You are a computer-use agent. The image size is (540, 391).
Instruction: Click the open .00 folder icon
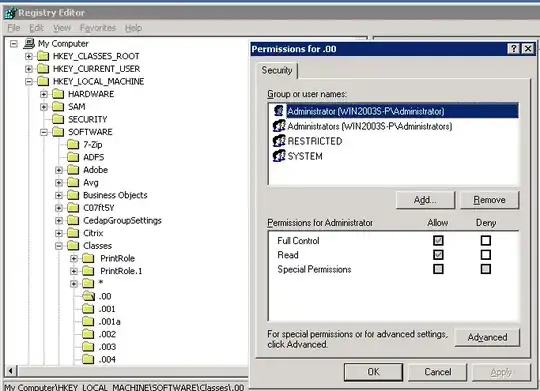(x=89, y=296)
